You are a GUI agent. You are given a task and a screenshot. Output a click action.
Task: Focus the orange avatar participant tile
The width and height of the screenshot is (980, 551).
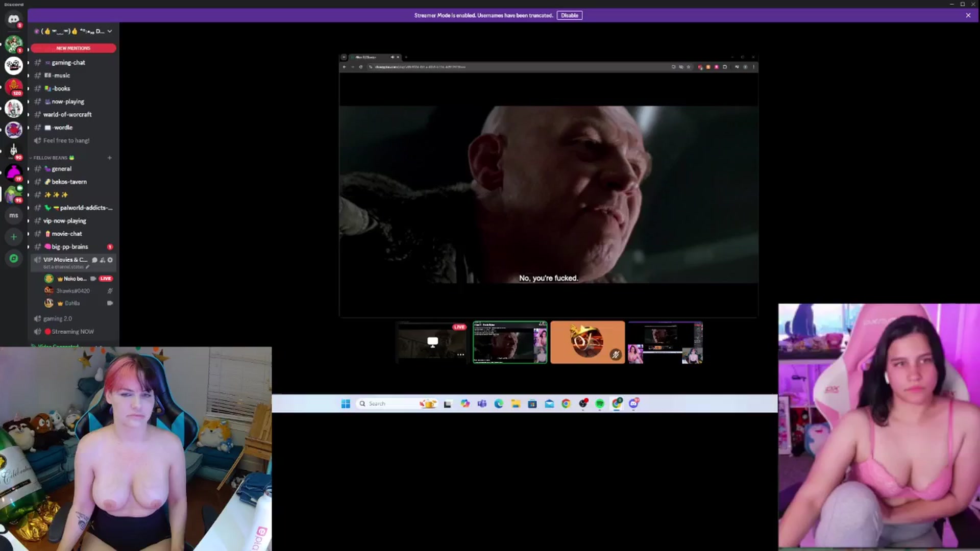[587, 342]
